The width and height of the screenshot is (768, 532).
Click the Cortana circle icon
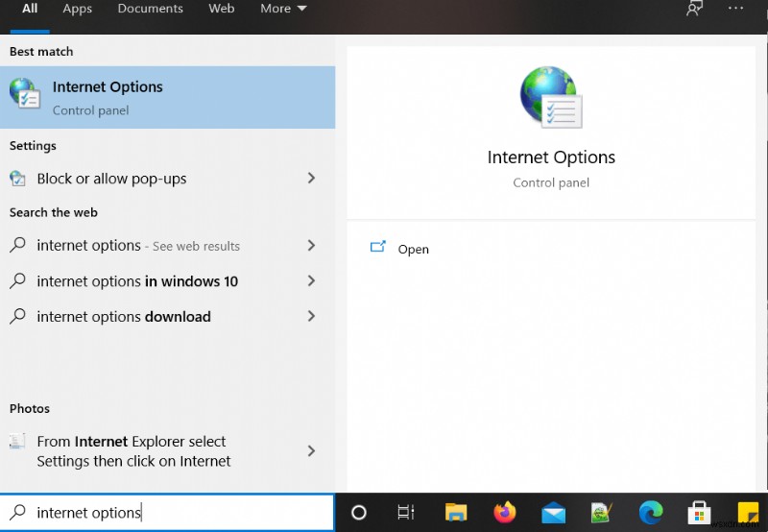[x=359, y=513]
